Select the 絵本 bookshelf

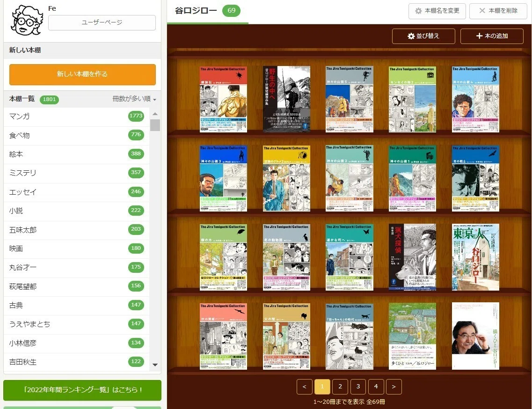click(76, 154)
